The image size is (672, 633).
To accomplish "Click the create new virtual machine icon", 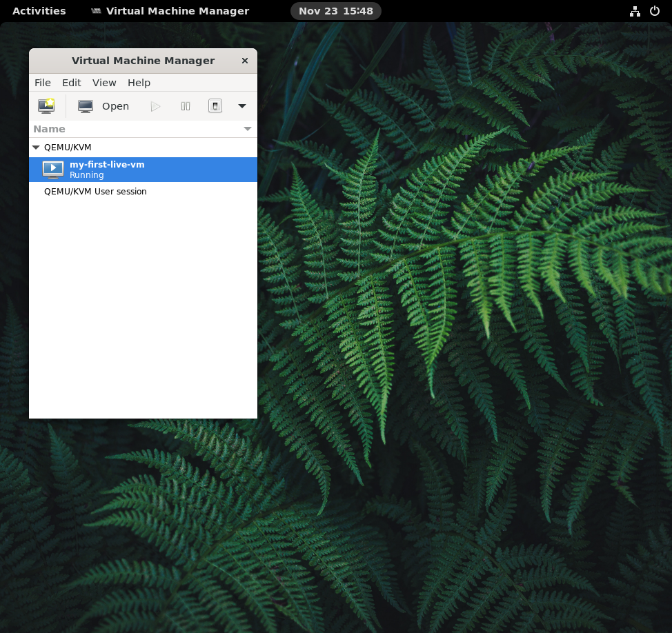I will [x=46, y=106].
